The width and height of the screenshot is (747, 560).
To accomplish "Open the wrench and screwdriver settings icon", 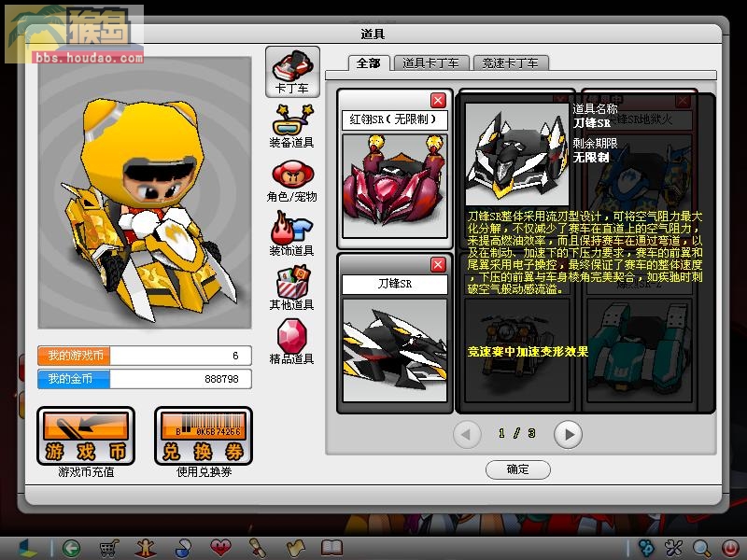I will coord(674,549).
